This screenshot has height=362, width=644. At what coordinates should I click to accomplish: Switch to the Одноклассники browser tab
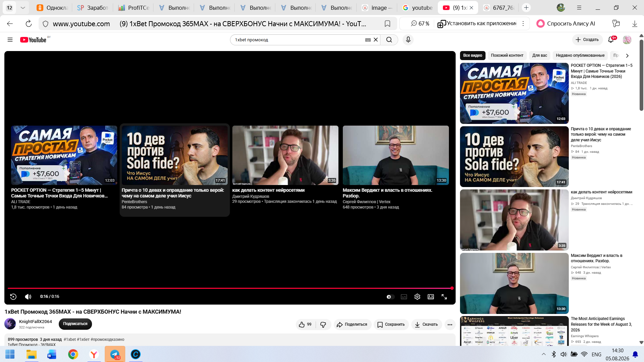pos(52,8)
